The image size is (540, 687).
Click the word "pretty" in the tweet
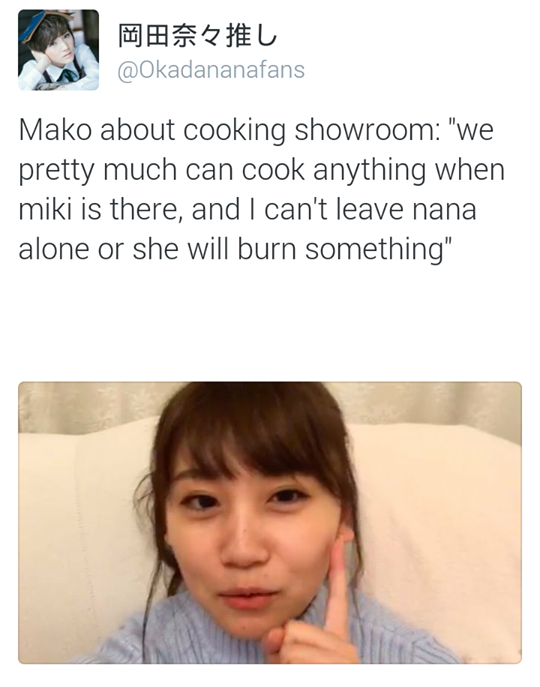point(56,172)
